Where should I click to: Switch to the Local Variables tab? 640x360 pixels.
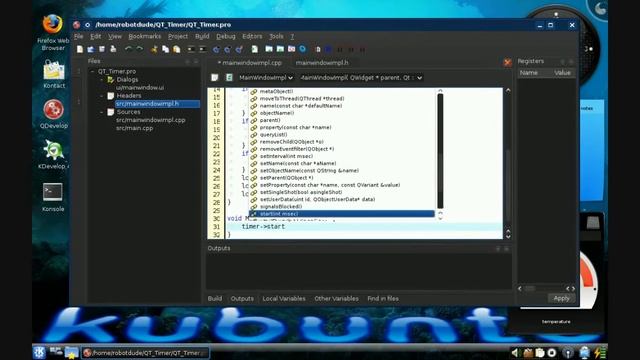284,299
